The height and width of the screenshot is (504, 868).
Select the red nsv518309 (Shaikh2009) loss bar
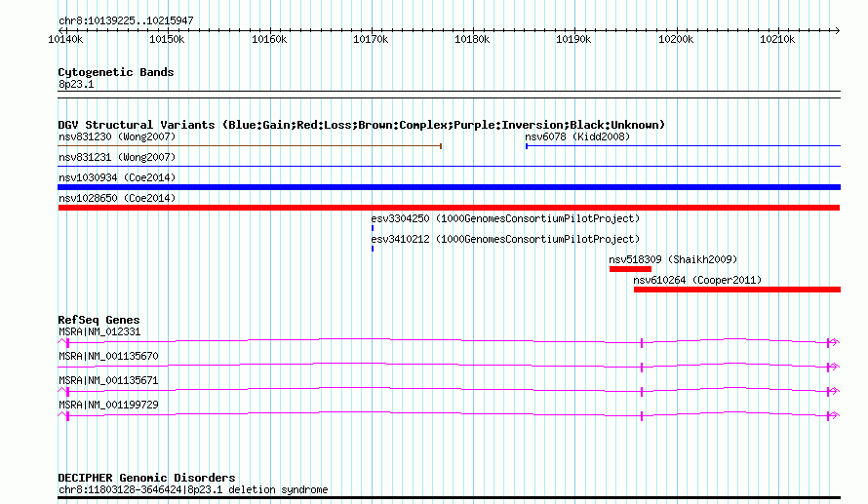630,269
